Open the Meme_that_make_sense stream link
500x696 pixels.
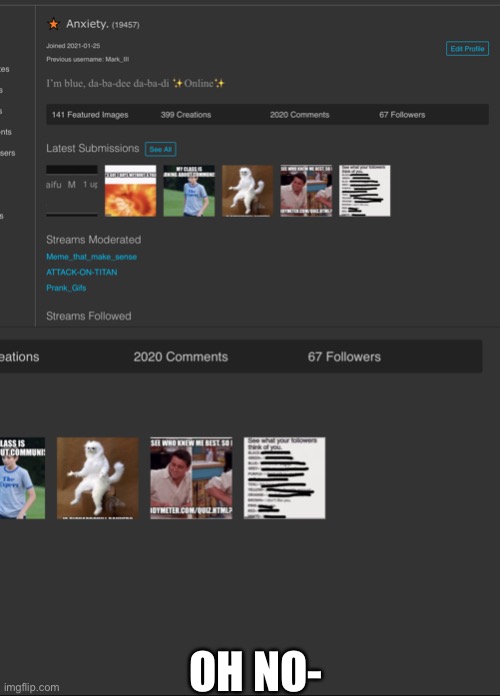(x=91, y=257)
